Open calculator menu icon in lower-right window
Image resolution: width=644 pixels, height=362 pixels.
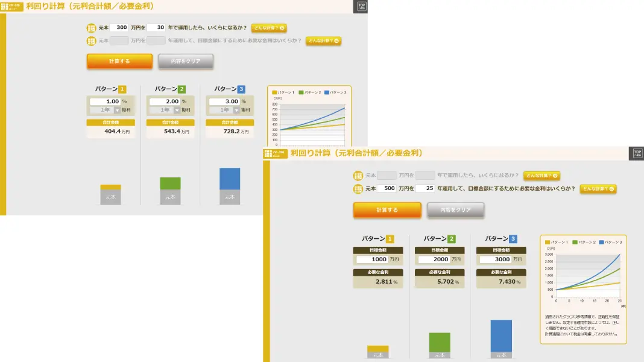click(x=274, y=153)
